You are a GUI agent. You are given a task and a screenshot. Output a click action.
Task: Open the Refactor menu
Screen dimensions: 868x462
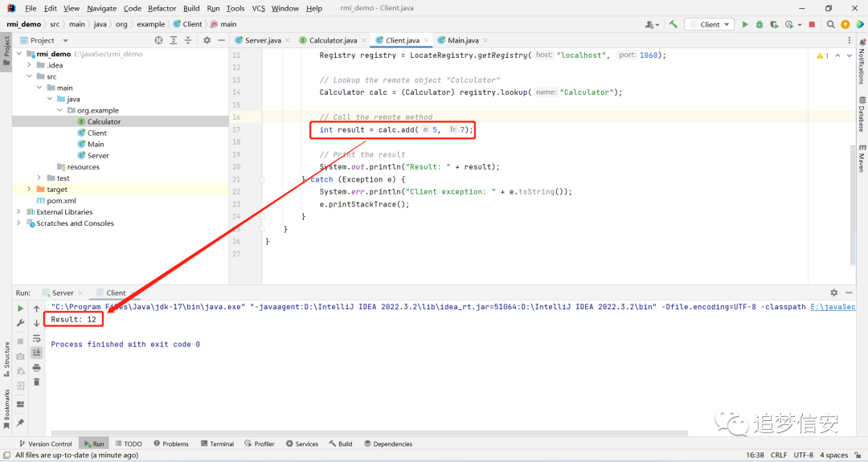(162, 8)
